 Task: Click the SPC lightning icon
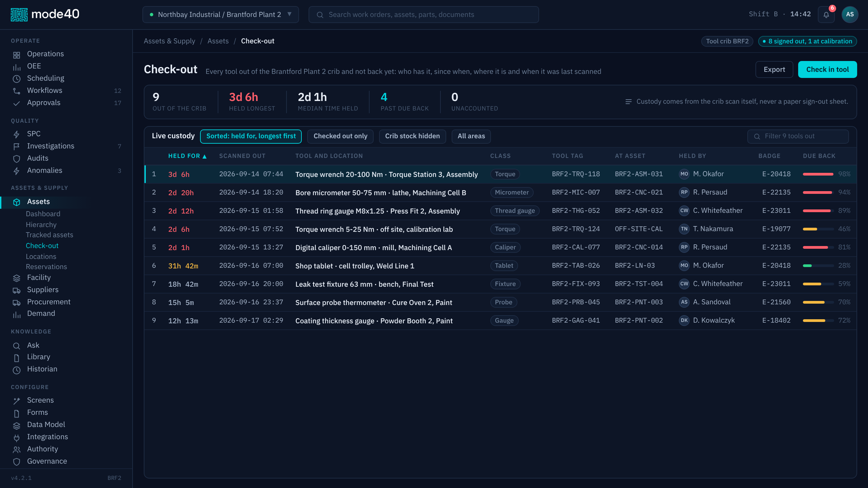pos(17,135)
